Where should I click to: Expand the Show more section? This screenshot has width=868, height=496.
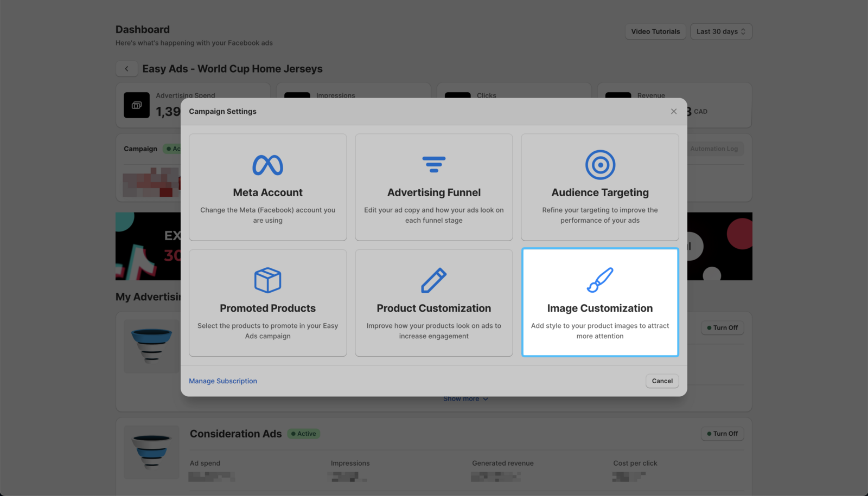point(465,399)
